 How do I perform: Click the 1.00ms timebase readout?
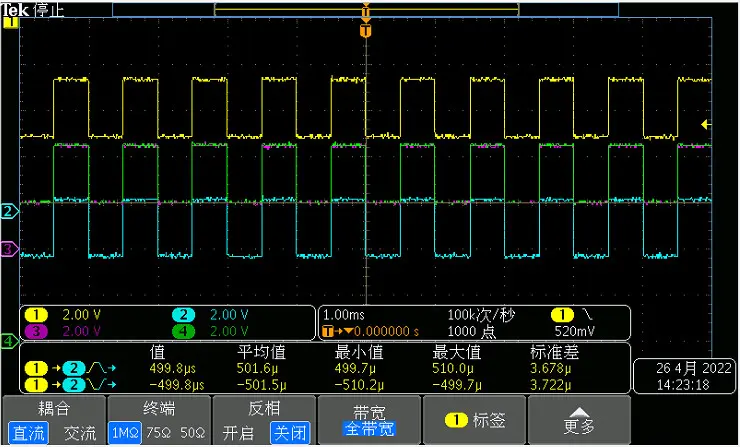344,315
